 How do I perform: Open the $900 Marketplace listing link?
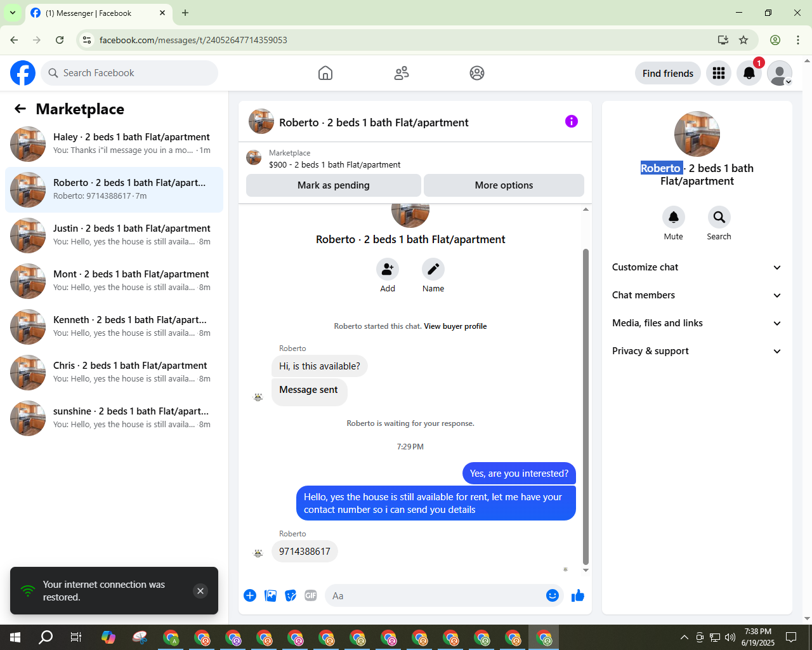click(335, 165)
